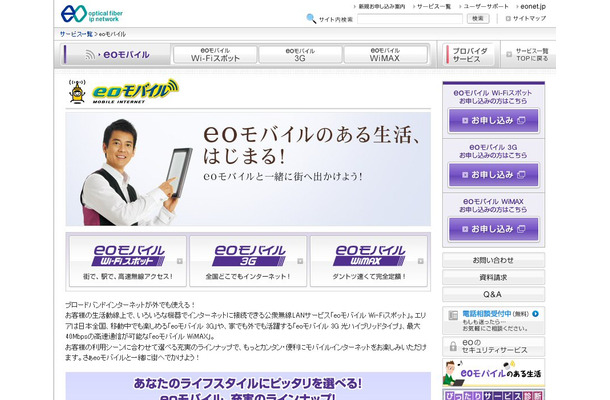Open the eoのセキュリティサービス banner
Screen dimensions: 610x400
click(x=493, y=346)
